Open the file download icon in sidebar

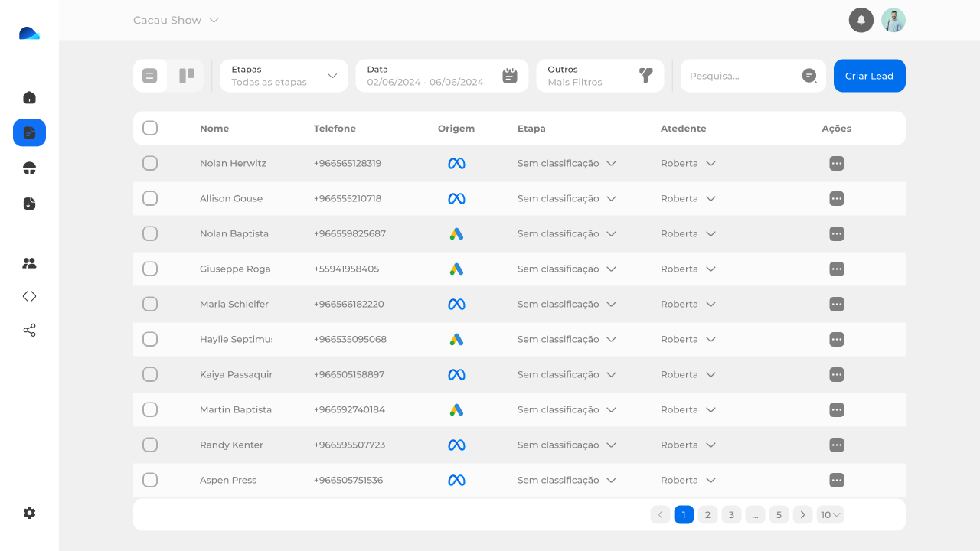(x=29, y=204)
